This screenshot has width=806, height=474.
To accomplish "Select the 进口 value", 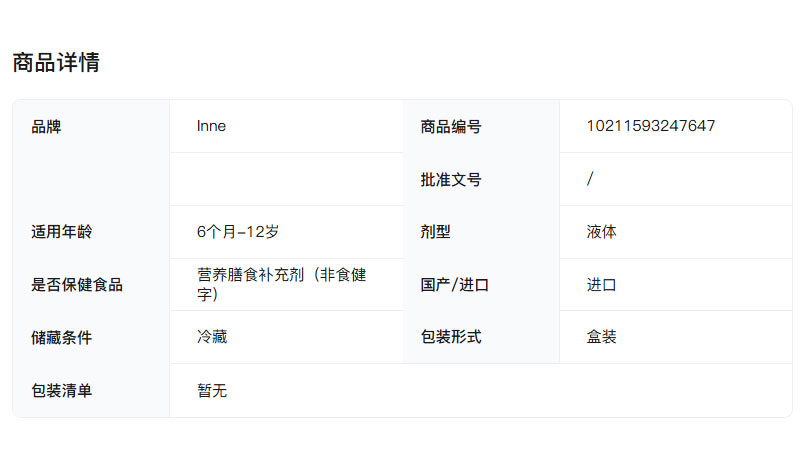I will (x=601, y=285).
